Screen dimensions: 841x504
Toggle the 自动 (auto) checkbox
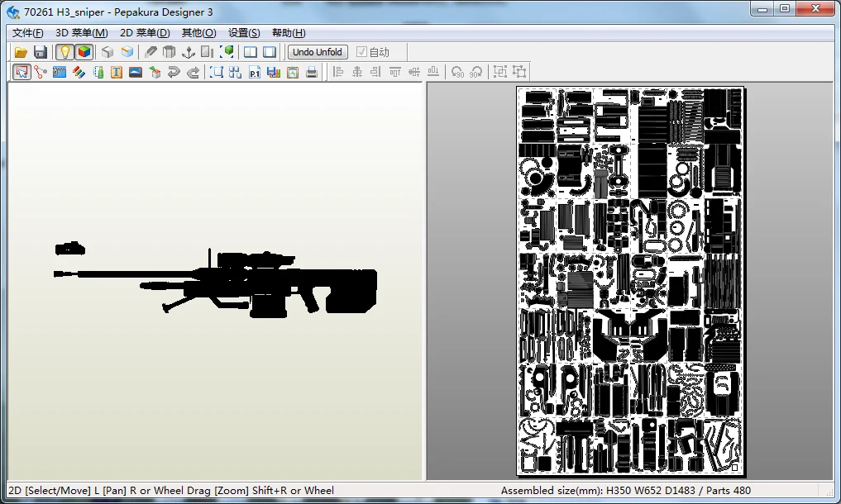point(361,52)
